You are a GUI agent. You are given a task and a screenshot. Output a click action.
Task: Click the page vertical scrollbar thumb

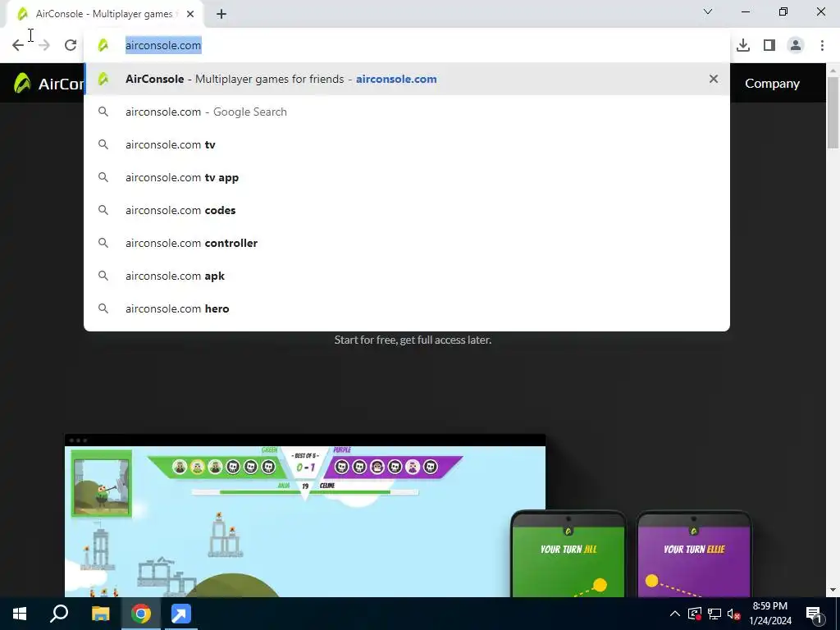(x=833, y=112)
